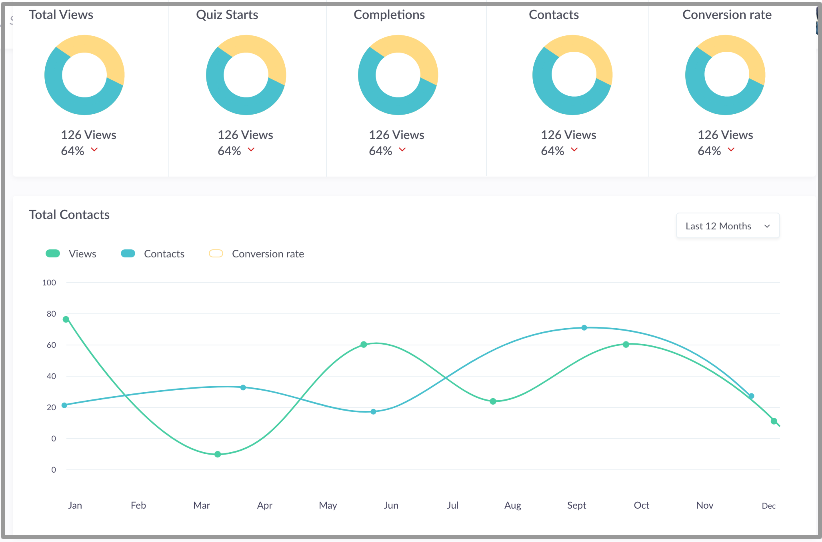Click the Conversion rate donut chart
Viewport: 822px width, 542px height.
725,75
